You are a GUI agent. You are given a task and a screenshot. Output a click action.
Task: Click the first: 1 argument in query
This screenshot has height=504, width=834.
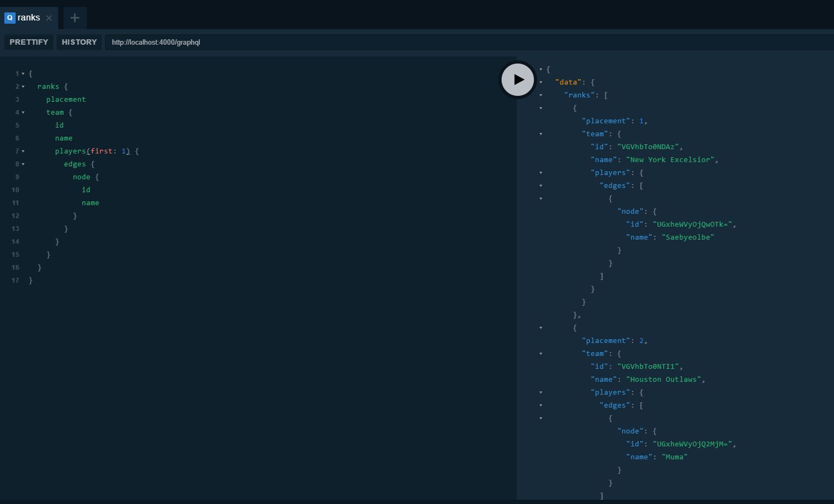[108, 151]
